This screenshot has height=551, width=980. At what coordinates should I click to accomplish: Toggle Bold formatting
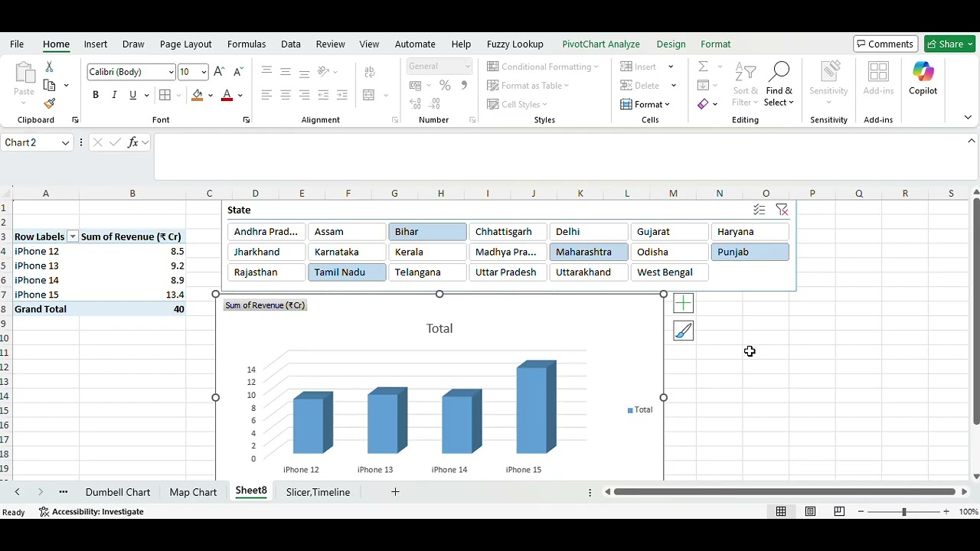[96, 95]
